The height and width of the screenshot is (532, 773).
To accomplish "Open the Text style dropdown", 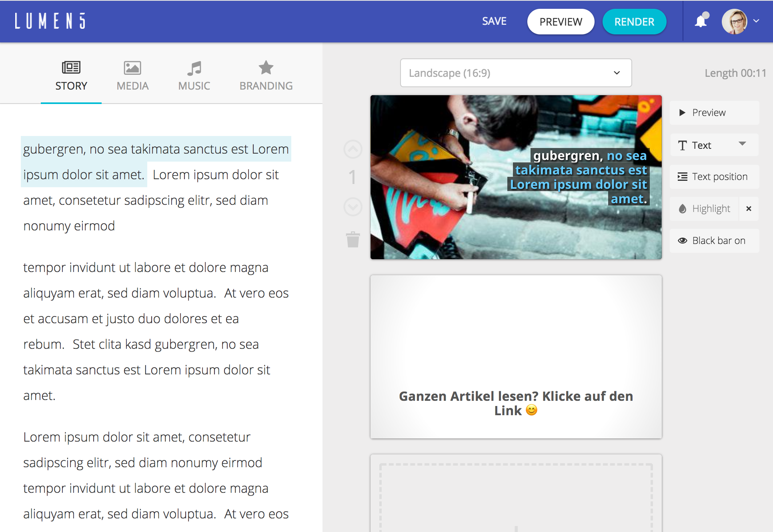I will pyautogui.click(x=714, y=145).
